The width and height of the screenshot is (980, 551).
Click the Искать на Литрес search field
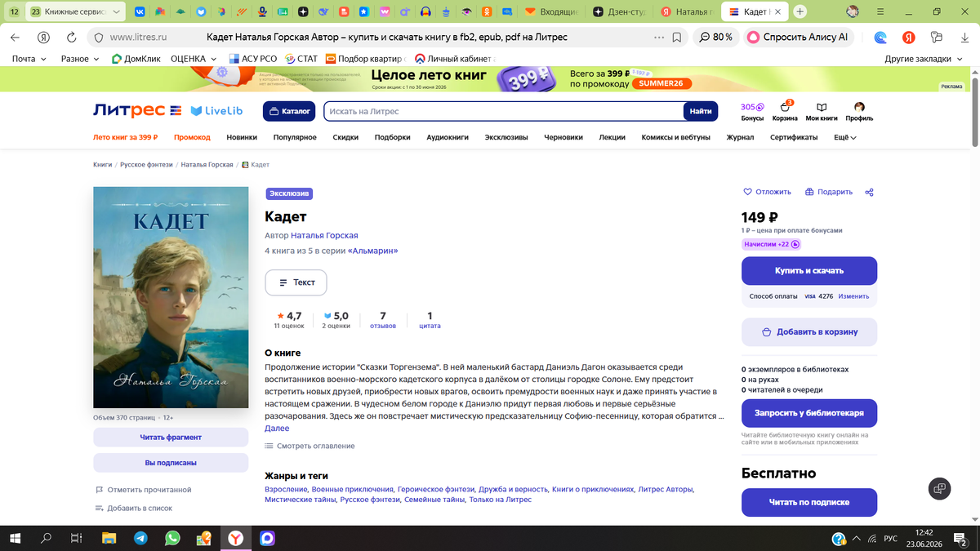[503, 111]
